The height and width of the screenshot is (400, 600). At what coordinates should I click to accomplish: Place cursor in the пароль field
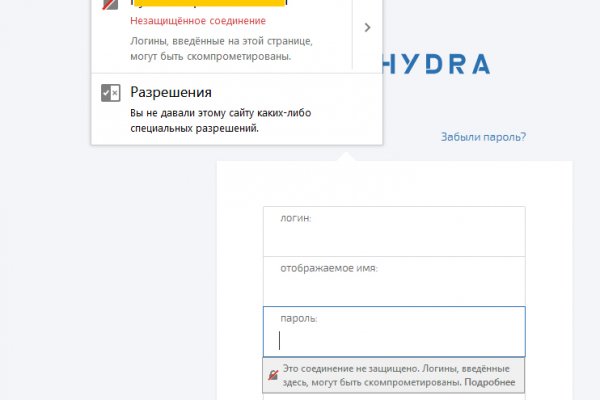point(393,341)
